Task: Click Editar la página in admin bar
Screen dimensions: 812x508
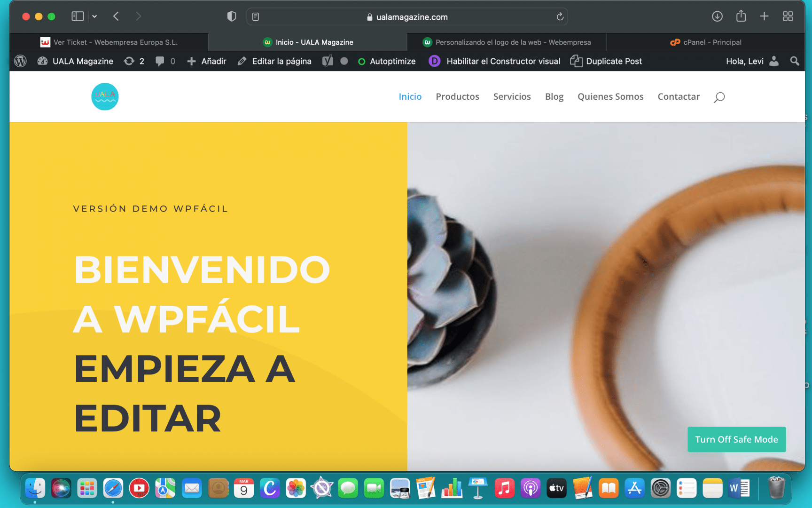Action: click(x=274, y=61)
